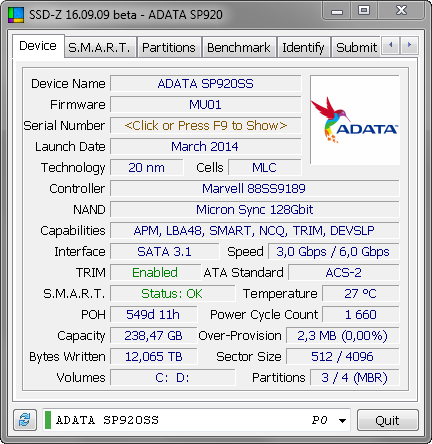Screen dimensions: 432x444
Task: Click the Power Cycle Count label
Action: coord(264,315)
